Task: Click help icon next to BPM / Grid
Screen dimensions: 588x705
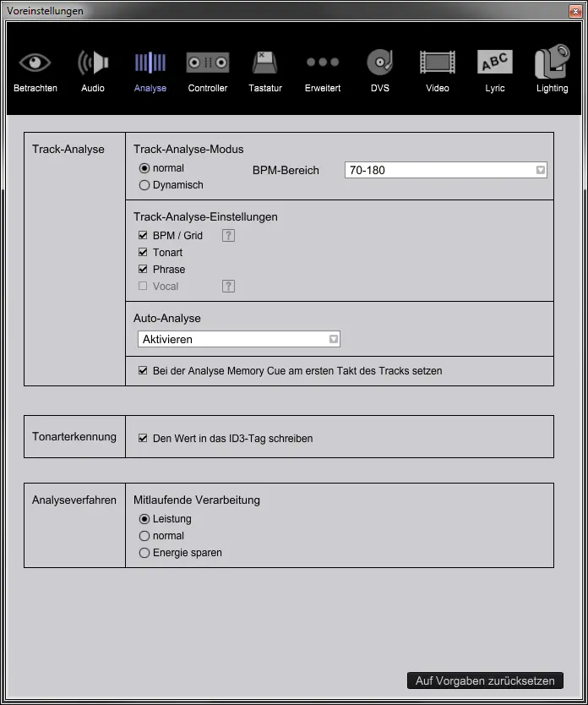Action: coord(228,236)
